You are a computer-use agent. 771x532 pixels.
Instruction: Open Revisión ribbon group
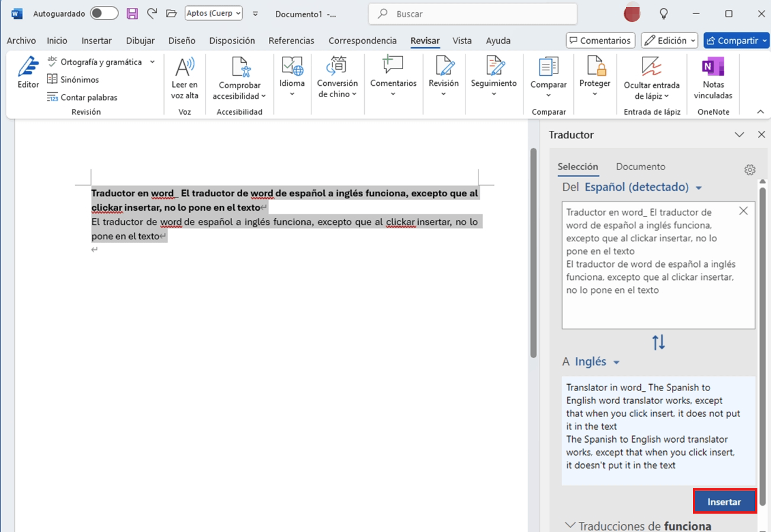pyautogui.click(x=444, y=77)
